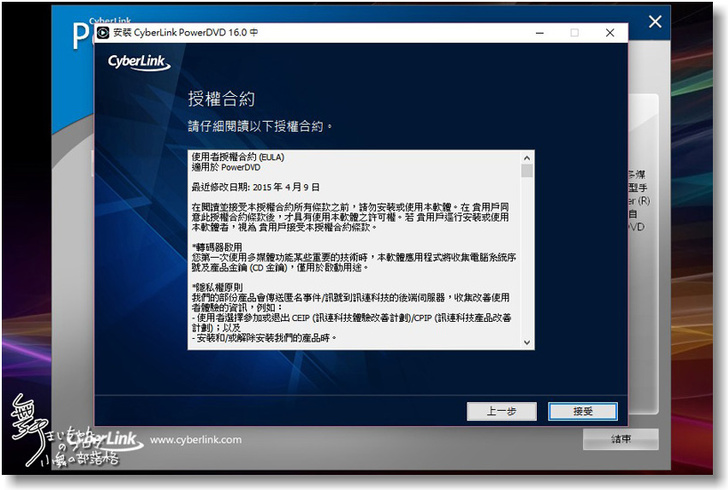Click the EULA scrollbar thumb

(x=527, y=170)
